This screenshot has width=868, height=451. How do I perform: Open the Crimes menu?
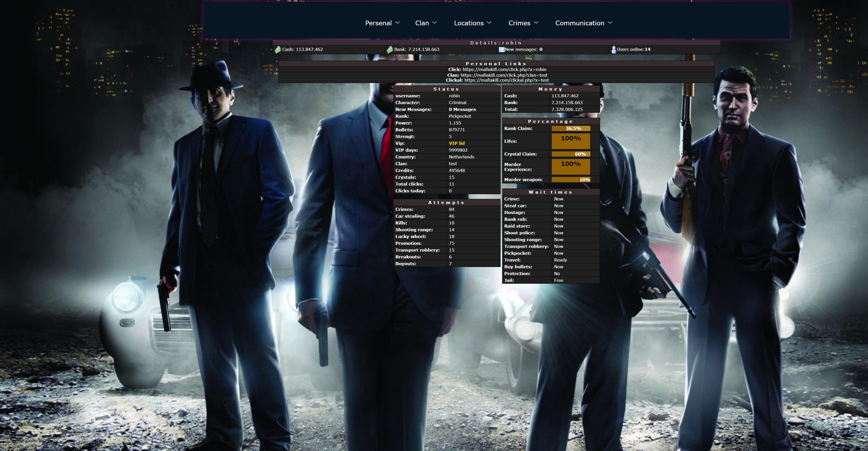tap(519, 23)
